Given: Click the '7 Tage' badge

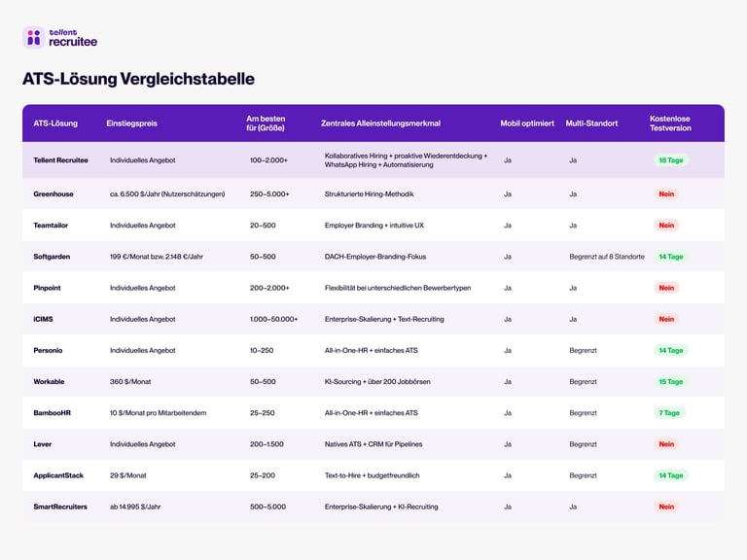Looking at the screenshot, I should 669,413.
